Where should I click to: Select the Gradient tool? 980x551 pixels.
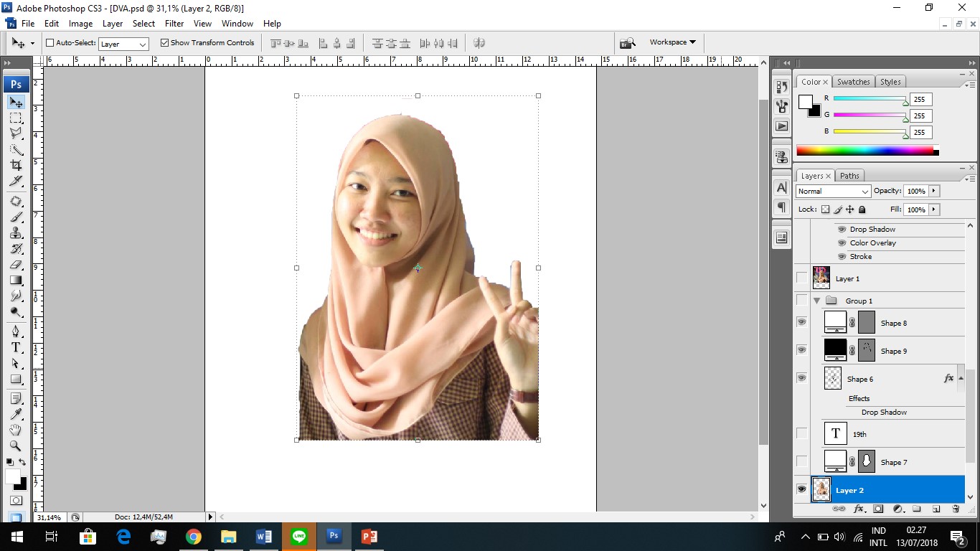point(16,280)
